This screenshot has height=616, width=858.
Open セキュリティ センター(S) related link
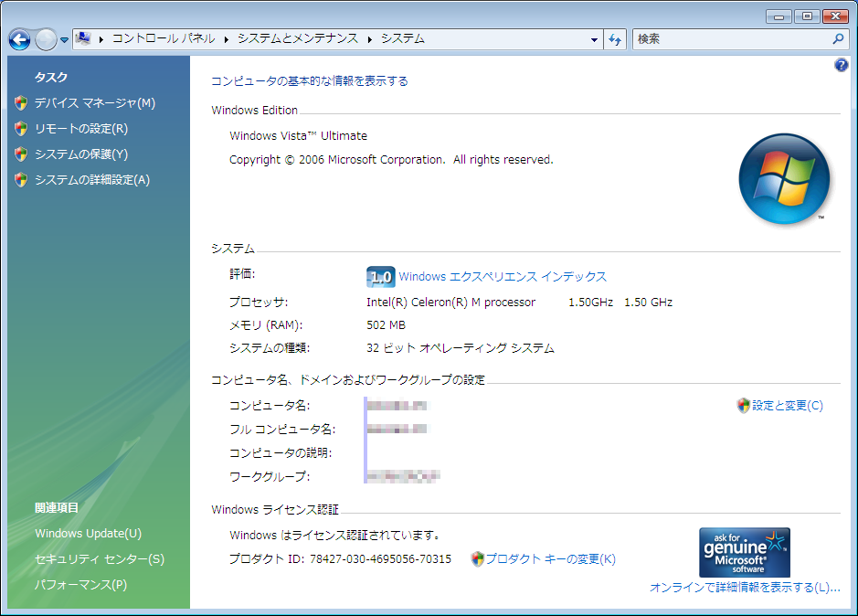click(100, 559)
